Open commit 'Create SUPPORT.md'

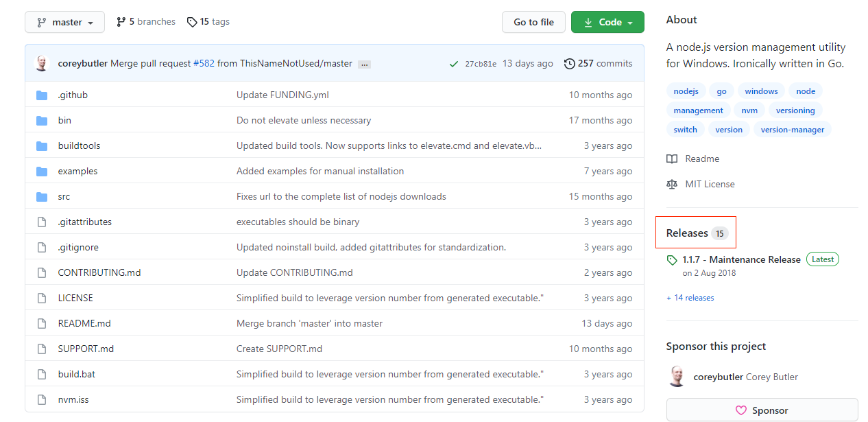pos(279,349)
